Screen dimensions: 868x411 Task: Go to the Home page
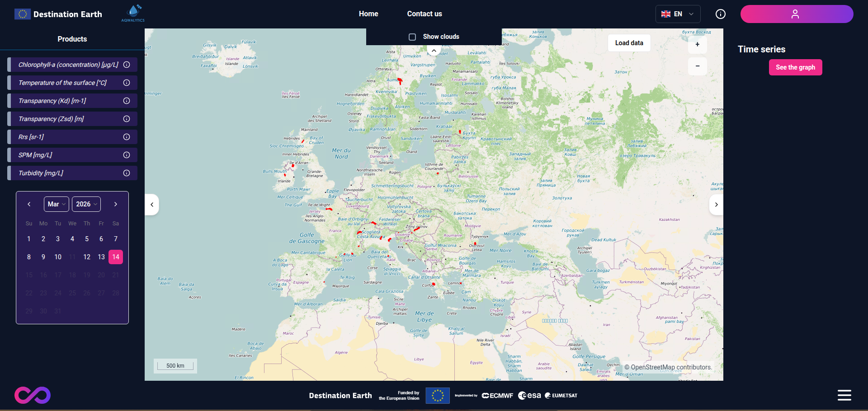(368, 14)
